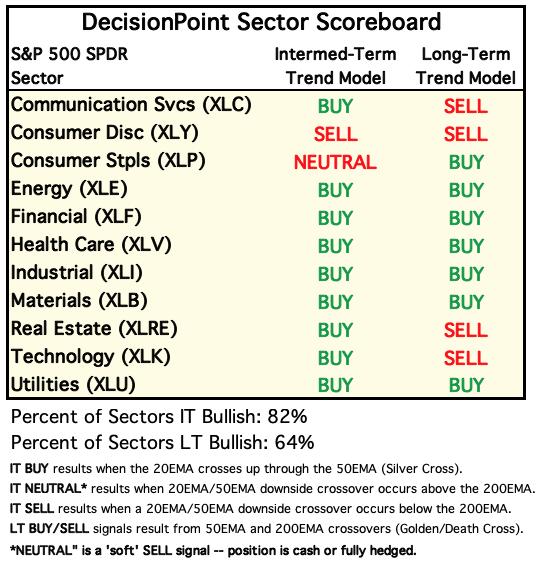Screen dimensions: 542x565
Task: Select the S&P 500 SPDR Sector header
Action: [70, 66]
